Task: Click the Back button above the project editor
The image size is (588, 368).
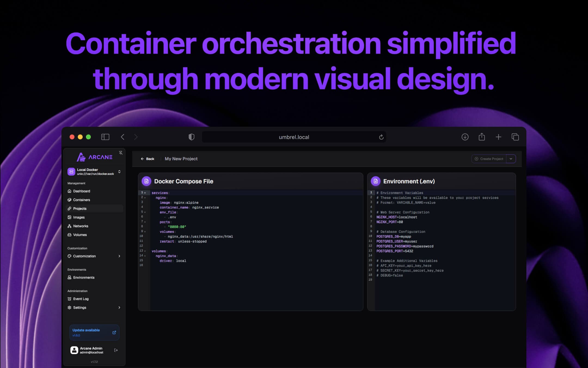Action: tap(148, 159)
